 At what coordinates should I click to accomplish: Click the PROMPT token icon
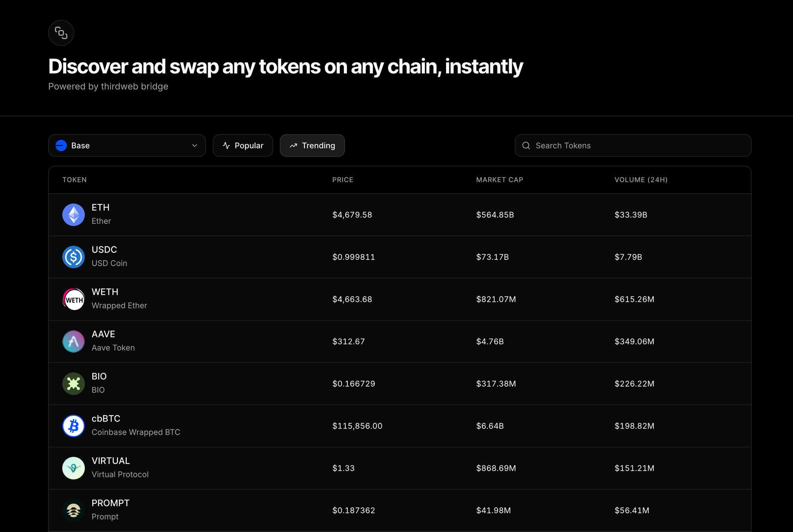click(73, 510)
